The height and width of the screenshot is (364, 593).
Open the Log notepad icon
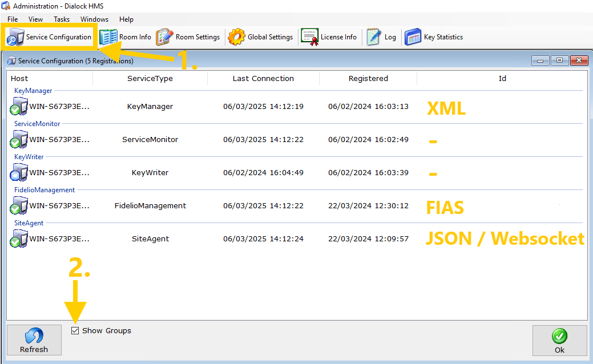point(373,37)
